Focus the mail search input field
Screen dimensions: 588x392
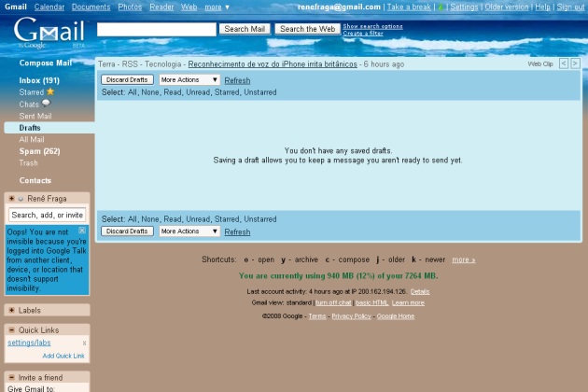click(157, 29)
